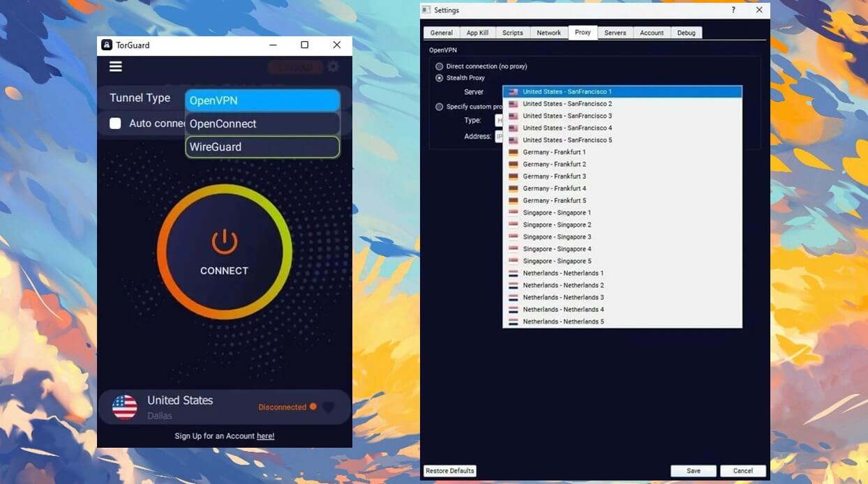Open the TorGuard hamburger menu
This screenshot has width=868, height=484.
(x=116, y=66)
